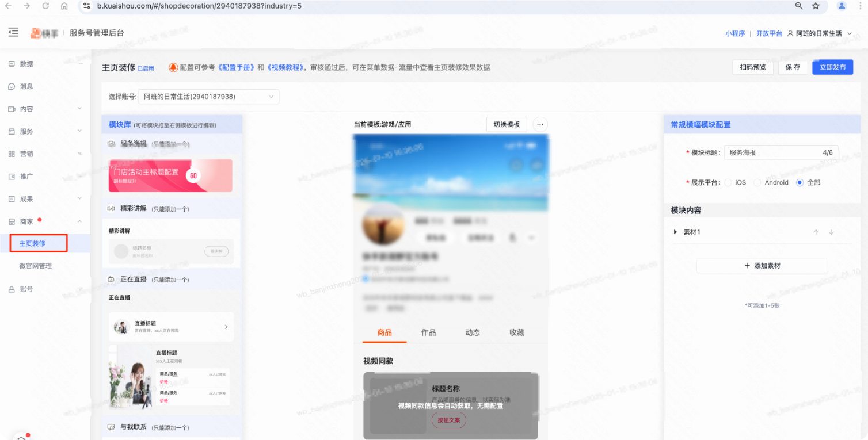Screen dimensions: 868x440
Task: Select the iOS display platform option
Action: point(729,182)
